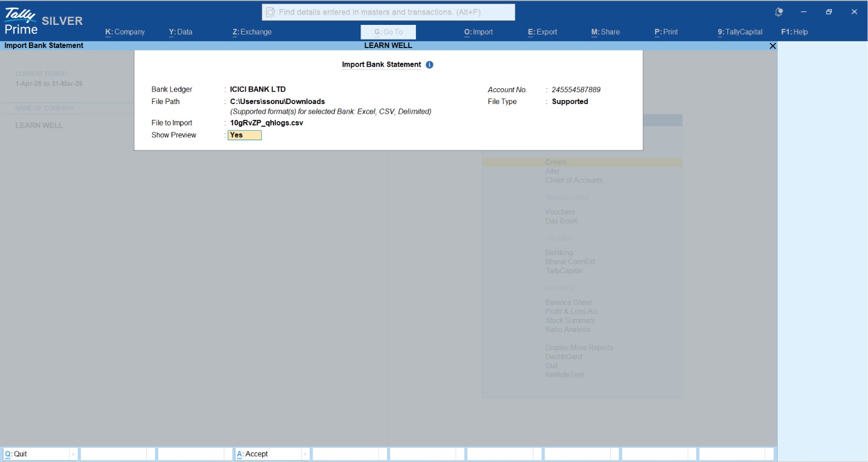Click the search magnifier icon in the top bar
Screen dimensions: 868x462
(271, 12)
